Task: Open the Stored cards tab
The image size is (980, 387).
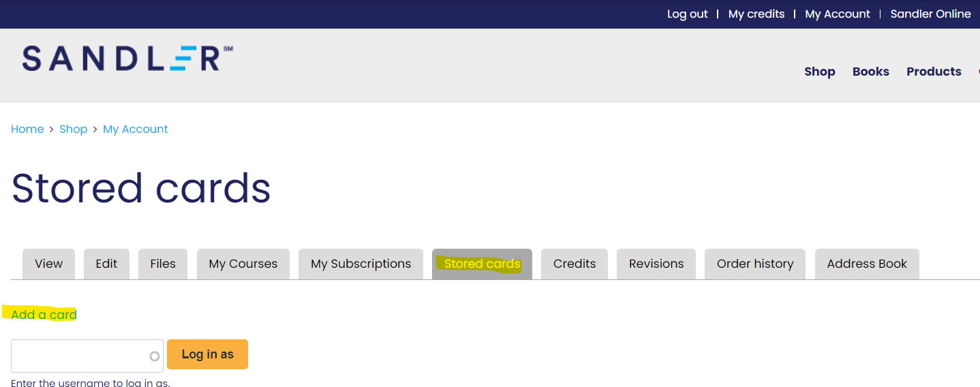Action: (482, 264)
